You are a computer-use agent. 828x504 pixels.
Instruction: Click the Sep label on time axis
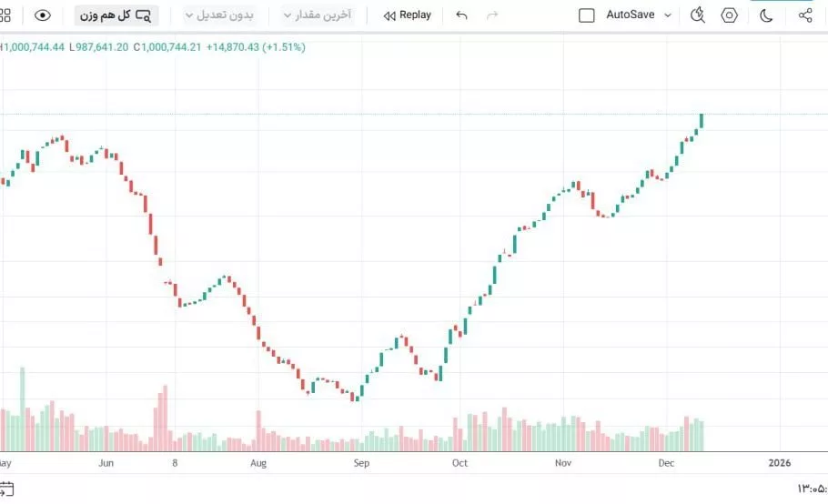[361, 463]
